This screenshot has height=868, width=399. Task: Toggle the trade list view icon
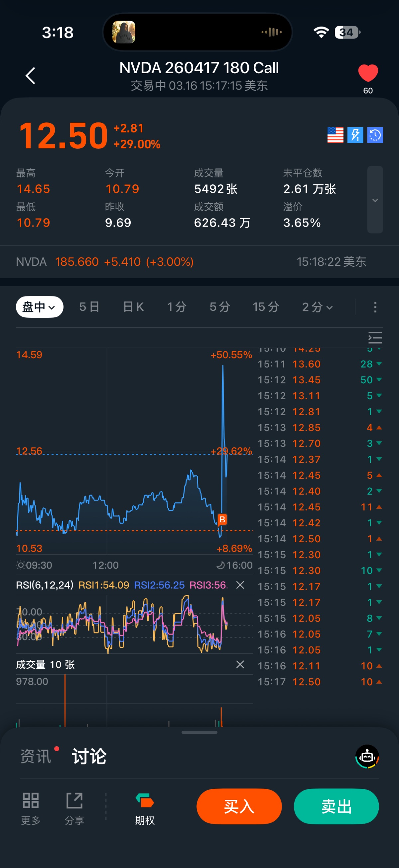click(x=375, y=338)
